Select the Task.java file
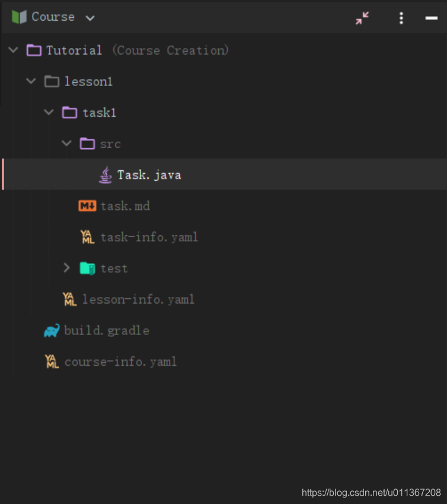Viewport: 447px width, 504px height. [149, 175]
